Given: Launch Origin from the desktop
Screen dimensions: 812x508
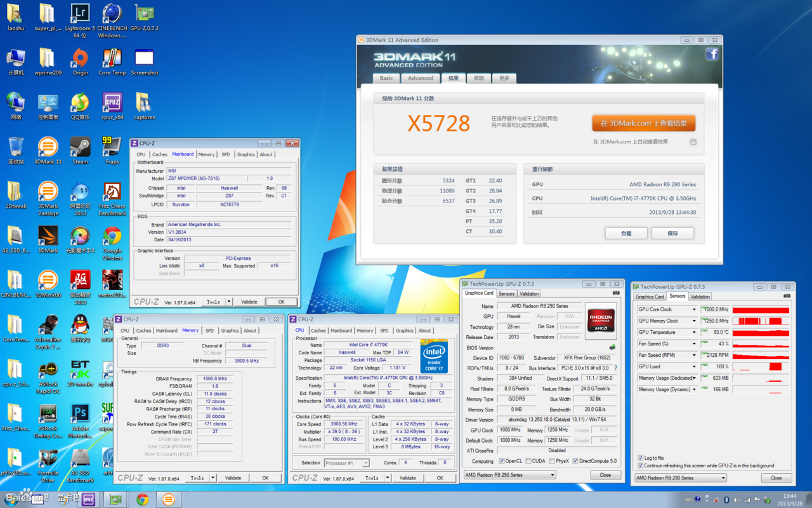Looking at the screenshot, I should click(80, 62).
